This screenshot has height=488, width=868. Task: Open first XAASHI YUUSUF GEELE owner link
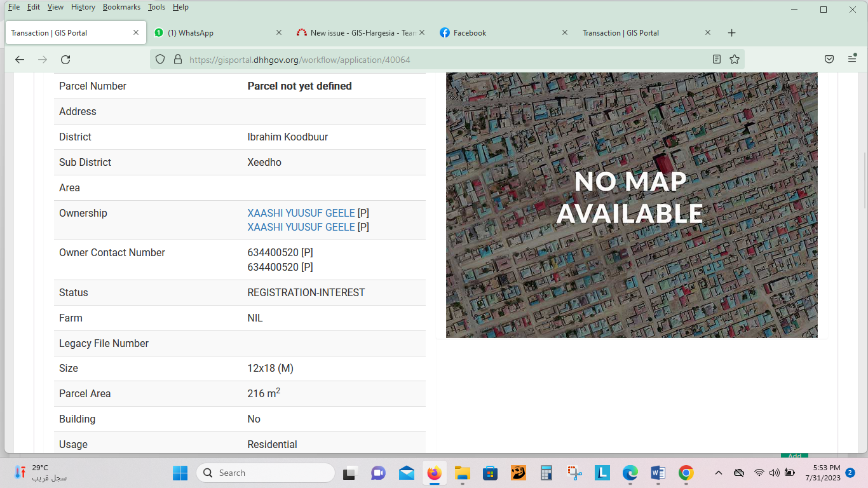pyautogui.click(x=301, y=213)
